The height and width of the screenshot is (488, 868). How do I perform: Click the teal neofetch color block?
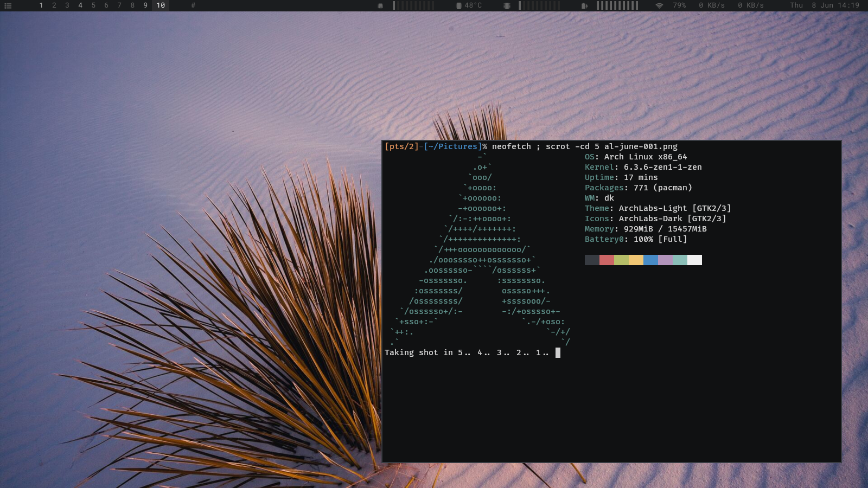click(x=680, y=260)
